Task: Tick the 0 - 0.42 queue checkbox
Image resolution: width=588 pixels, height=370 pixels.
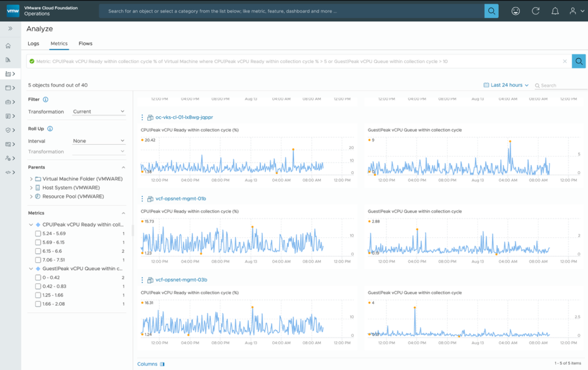Action: (x=38, y=277)
